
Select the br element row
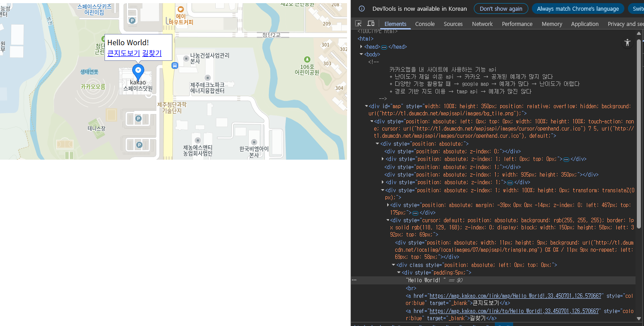(411, 288)
